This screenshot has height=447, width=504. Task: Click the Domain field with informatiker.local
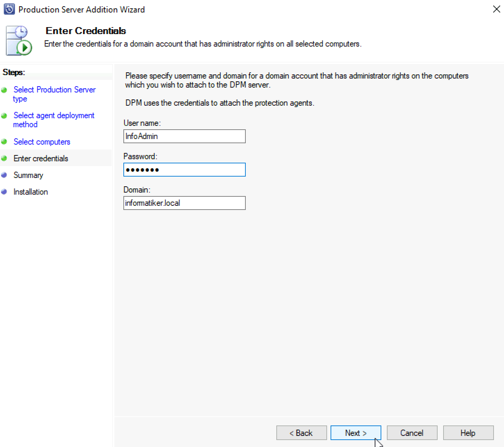(x=185, y=203)
